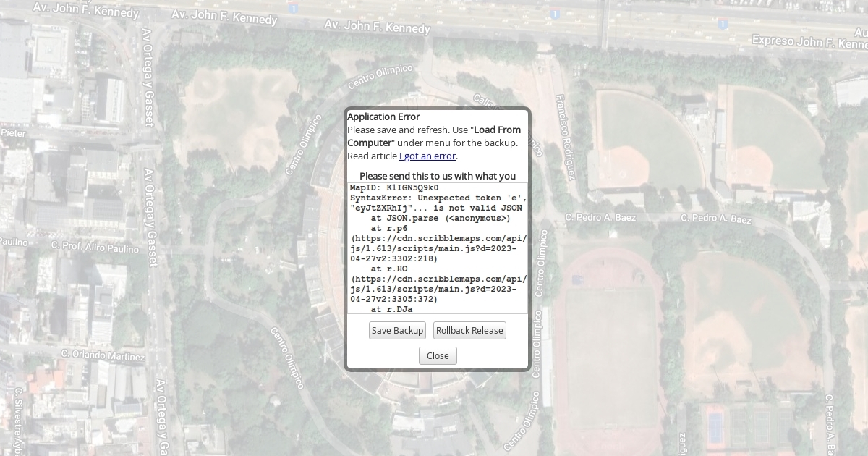This screenshot has width=868, height=456.
Task: Click the 'Please send this to us' line
Action: [438, 176]
